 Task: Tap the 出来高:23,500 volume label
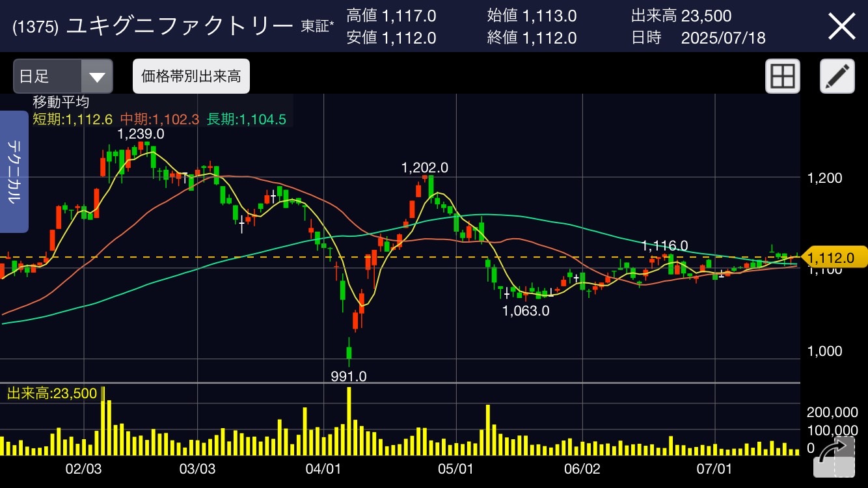(x=52, y=393)
